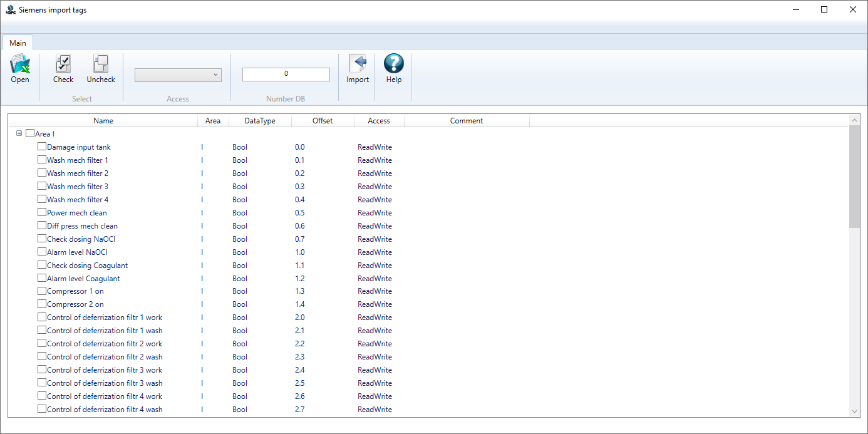Select Control of deferrization filtr 2 wash

(105, 357)
